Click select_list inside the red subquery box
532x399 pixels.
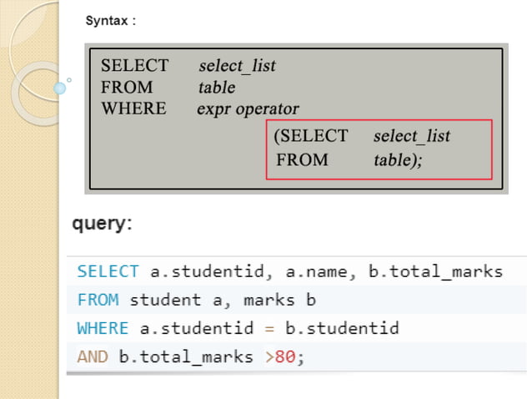(x=412, y=135)
